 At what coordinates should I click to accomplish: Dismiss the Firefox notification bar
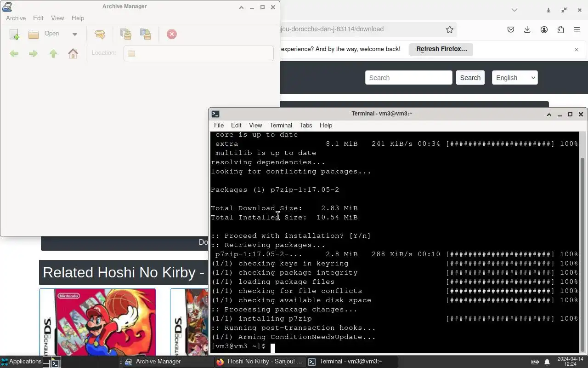tap(577, 49)
